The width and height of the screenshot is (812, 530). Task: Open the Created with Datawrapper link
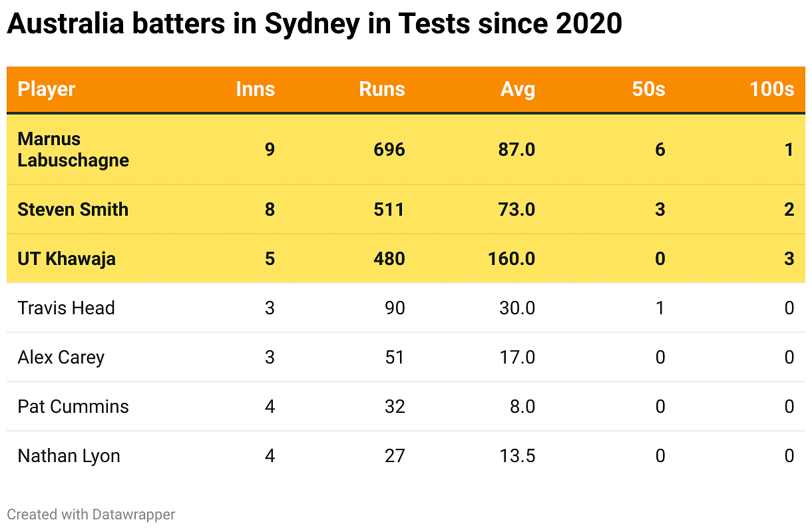[91, 514]
